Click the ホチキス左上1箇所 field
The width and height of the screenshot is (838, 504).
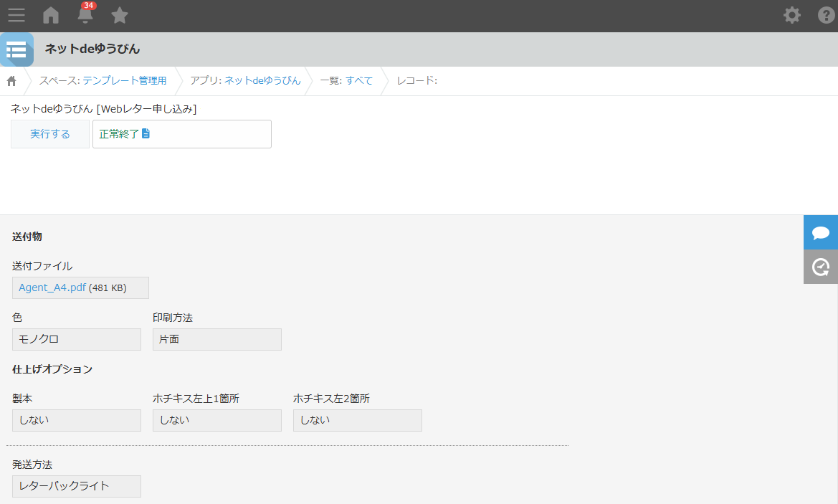point(216,420)
